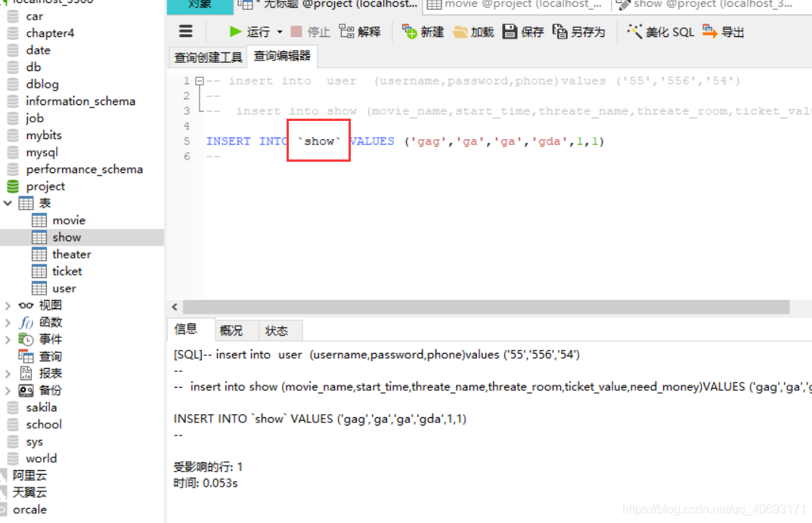Select the date database
Viewport: 812px width, 523px height.
[38, 50]
